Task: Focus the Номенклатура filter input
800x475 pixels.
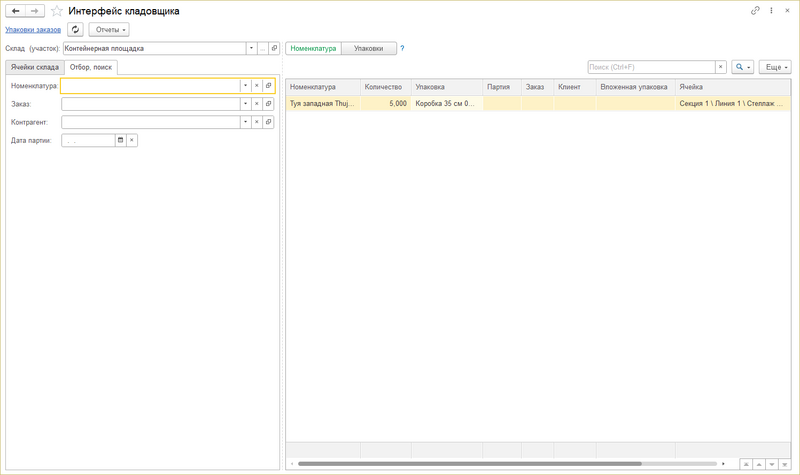Action: (151, 86)
